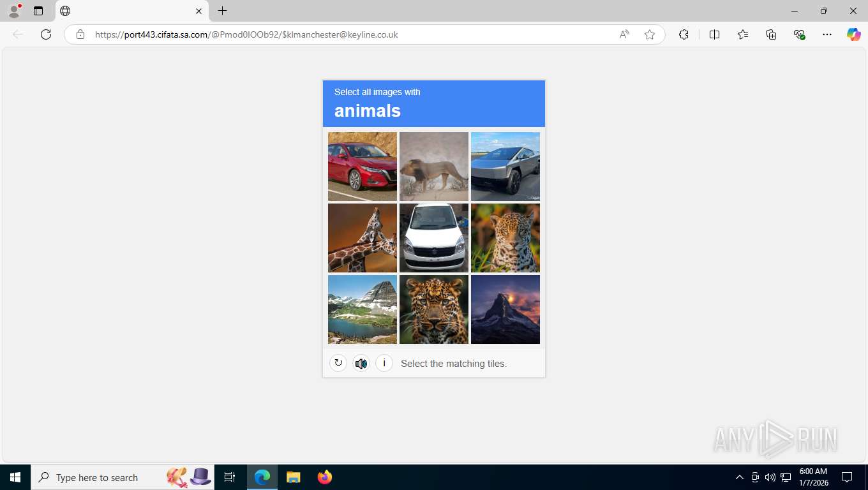868x490 pixels.
Task: Open the captcha info help icon
Action: [x=384, y=363]
